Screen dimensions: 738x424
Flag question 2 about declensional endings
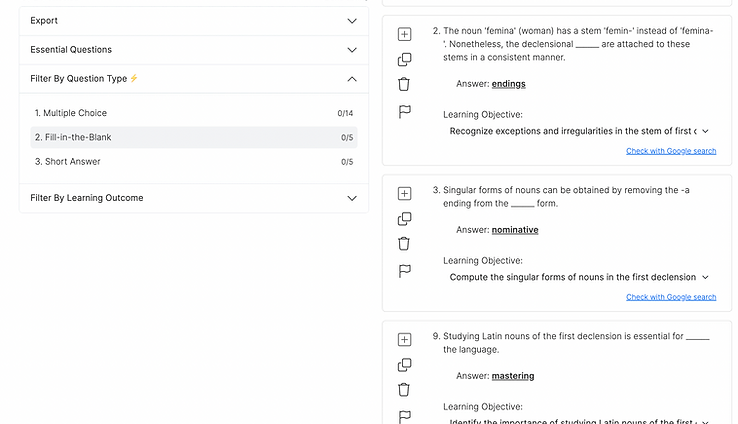(x=404, y=112)
